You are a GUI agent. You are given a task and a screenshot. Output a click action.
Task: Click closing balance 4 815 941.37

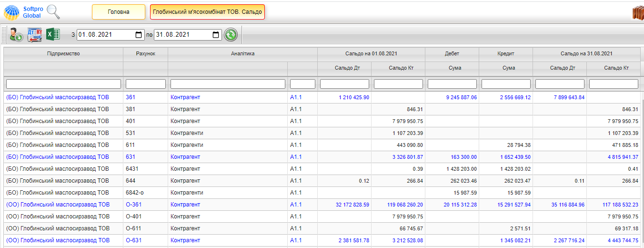[623, 157]
